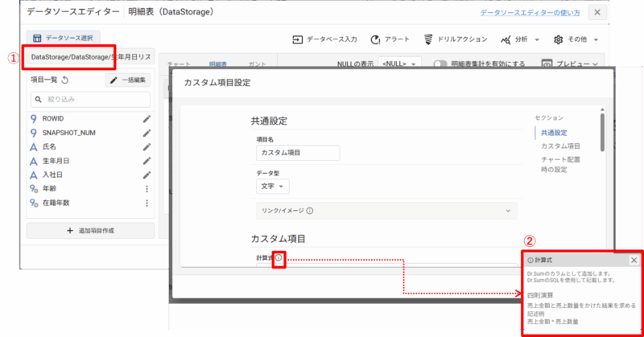Click the three-dot menu for 年齢
The image size is (644, 337).
pos(147,189)
